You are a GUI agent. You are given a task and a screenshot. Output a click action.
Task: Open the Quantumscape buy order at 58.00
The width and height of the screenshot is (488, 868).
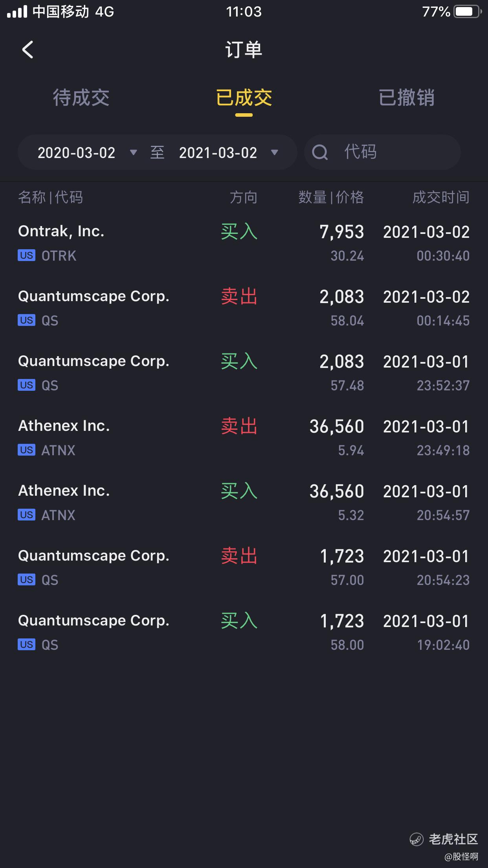pos(244,632)
